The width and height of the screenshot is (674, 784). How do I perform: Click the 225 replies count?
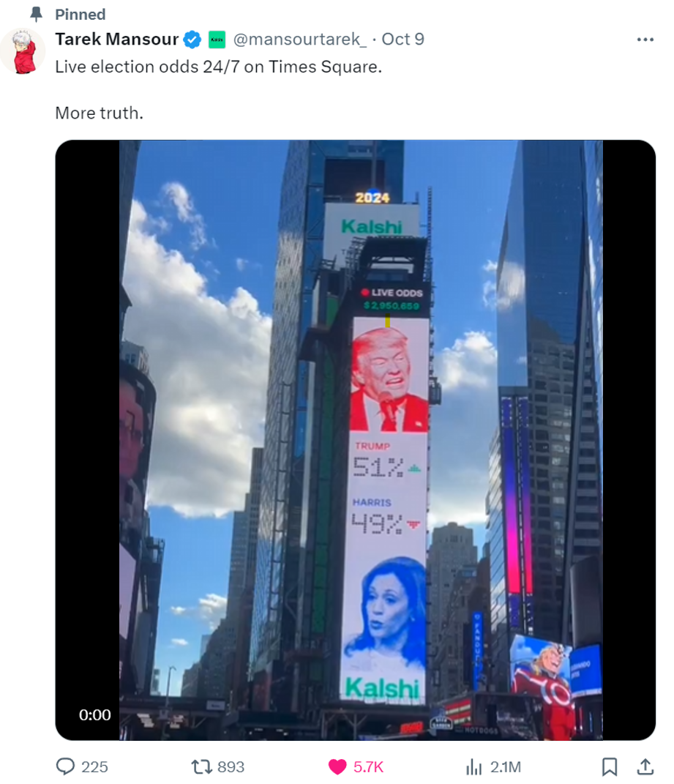coord(94,767)
